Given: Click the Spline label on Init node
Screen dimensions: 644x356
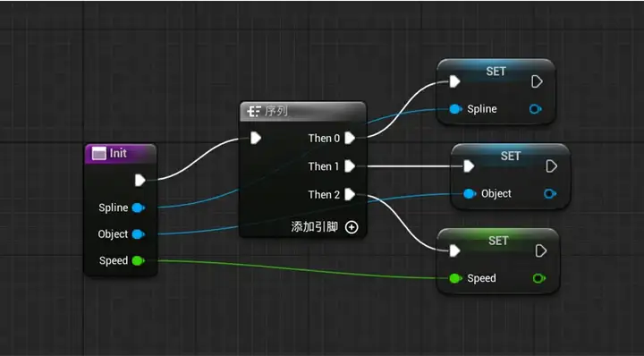Looking at the screenshot, I should coord(114,208).
